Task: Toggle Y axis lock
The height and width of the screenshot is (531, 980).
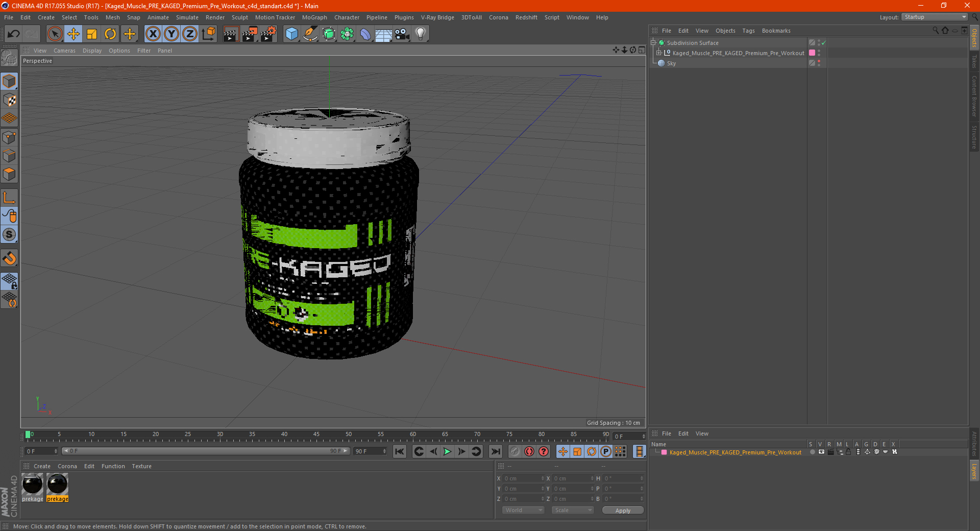Action: point(171,34)
